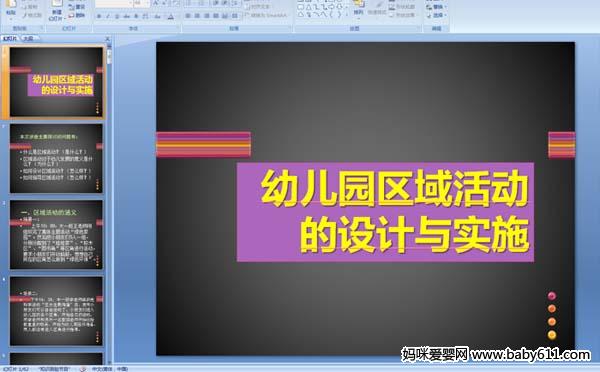Set paragraph alignment to left
This screenshot has width=600, height=372.
pos(188,16)
